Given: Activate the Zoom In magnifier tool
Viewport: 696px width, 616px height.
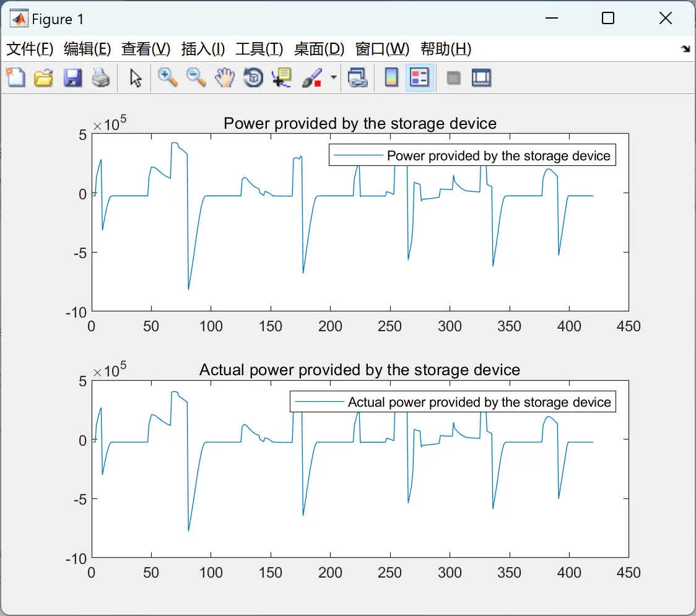Looking at the screenshot, I should click(x=167, y=77).
